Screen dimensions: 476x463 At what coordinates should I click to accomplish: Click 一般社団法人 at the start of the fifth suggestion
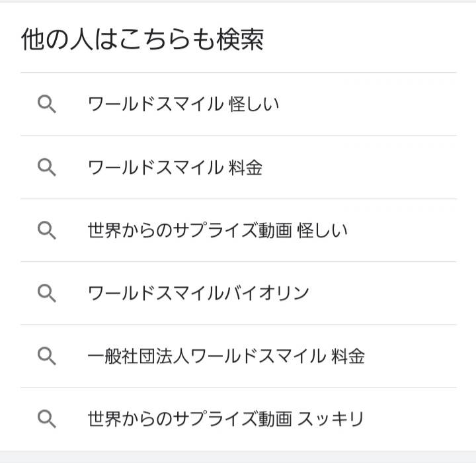tap(138, 356)
